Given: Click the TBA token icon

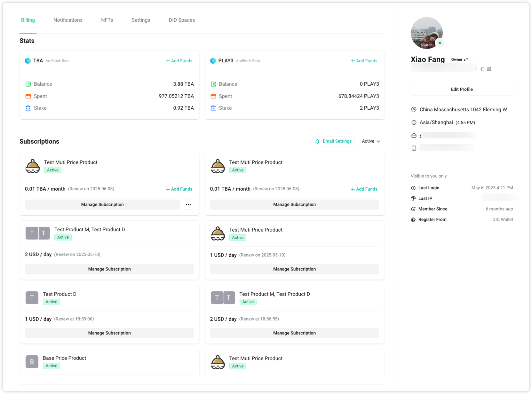Looking at the screenshot, I should coord(28,61).
